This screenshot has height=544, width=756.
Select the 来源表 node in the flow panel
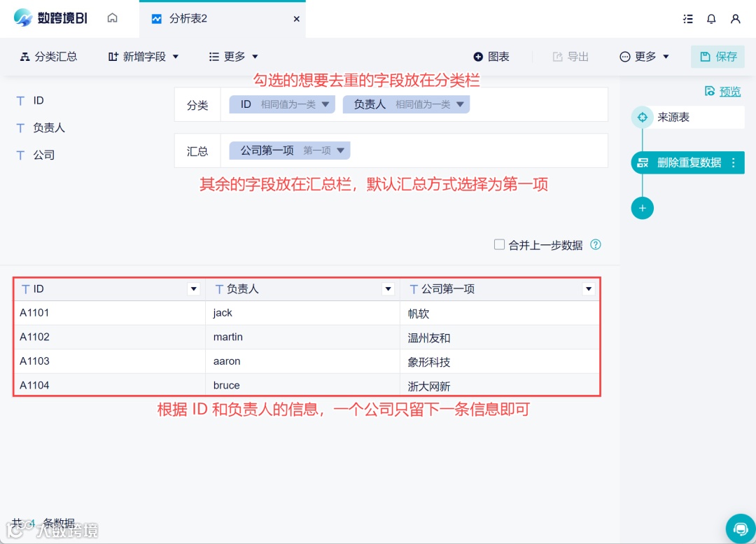(x=674, y=117)
